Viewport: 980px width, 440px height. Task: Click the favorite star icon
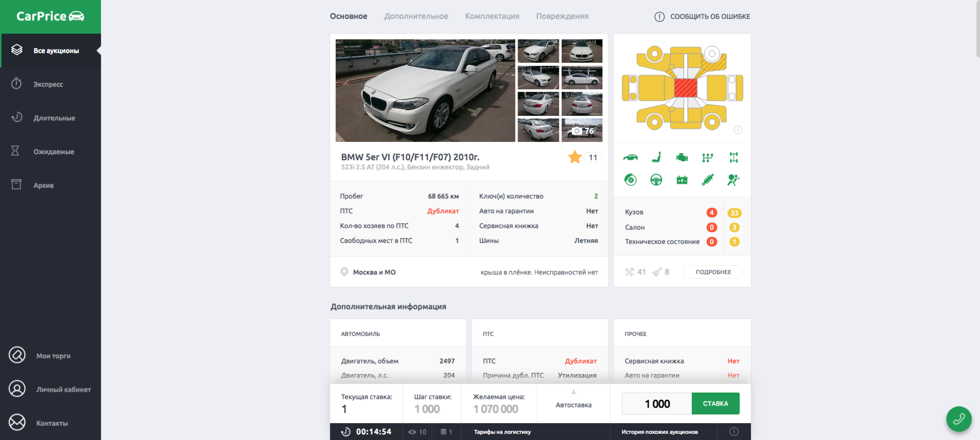click(575, 157)
